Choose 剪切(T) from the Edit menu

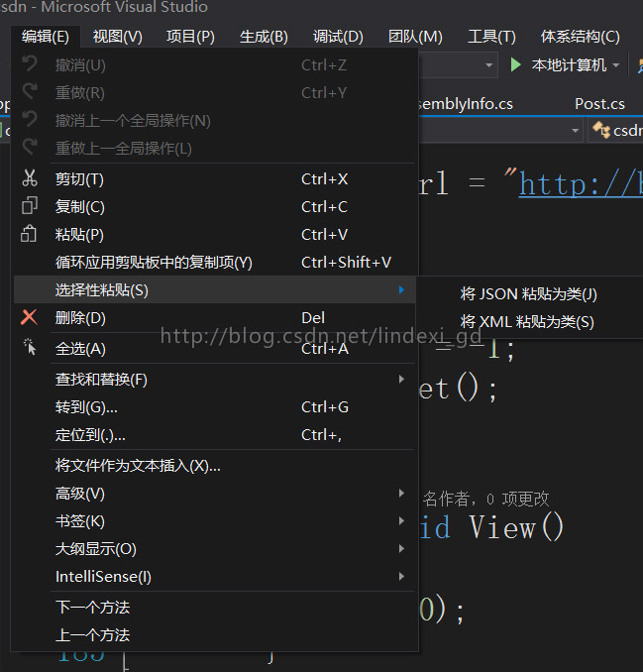click(215, 178)
